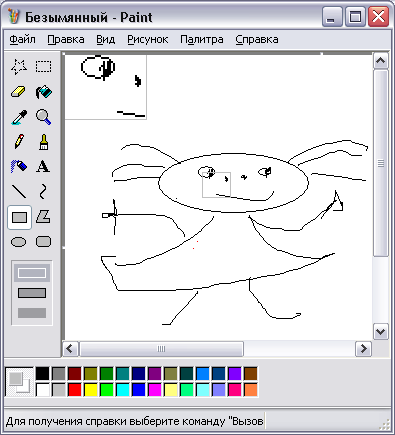Choose the brown color swatch

pyautogui.click(x=250, y=374)
